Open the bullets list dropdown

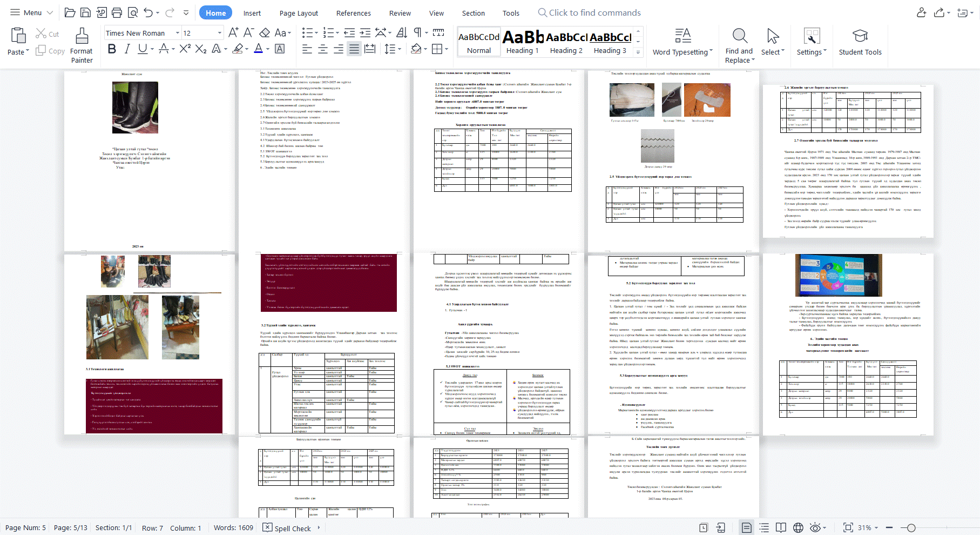(315, 32)
